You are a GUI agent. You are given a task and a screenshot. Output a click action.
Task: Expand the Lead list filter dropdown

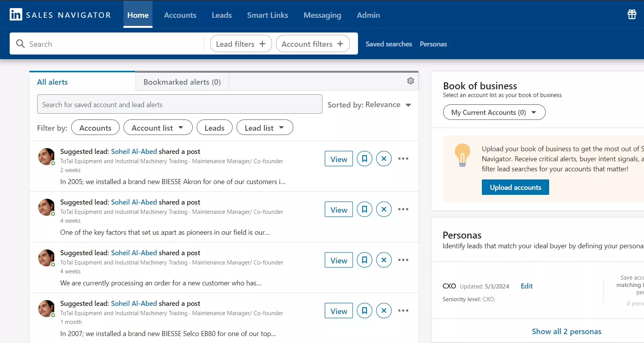click(x=265, y=128)
